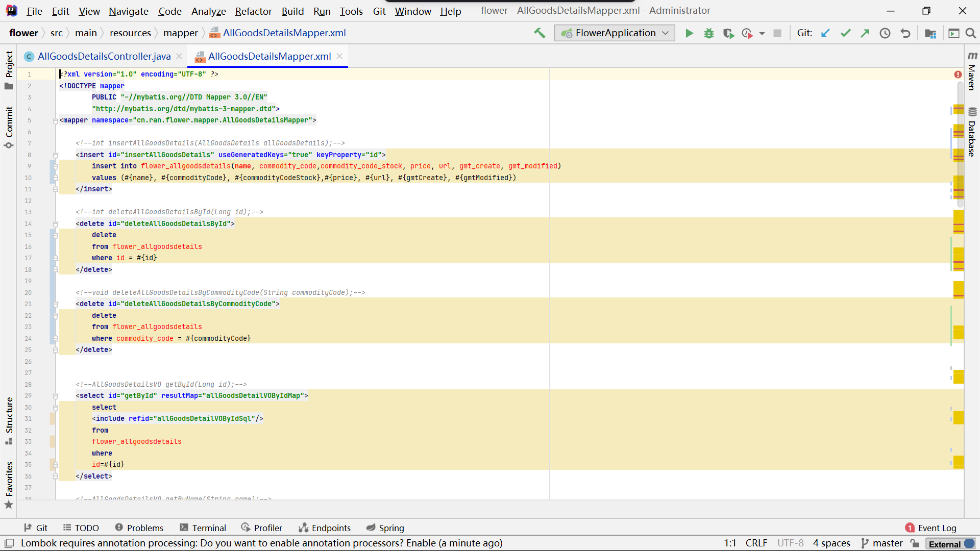This screenshot has height=551, width=980.
Task: Select the AllGoodsDetailsMapper.xml editor tab
Action: coord(269,57)
